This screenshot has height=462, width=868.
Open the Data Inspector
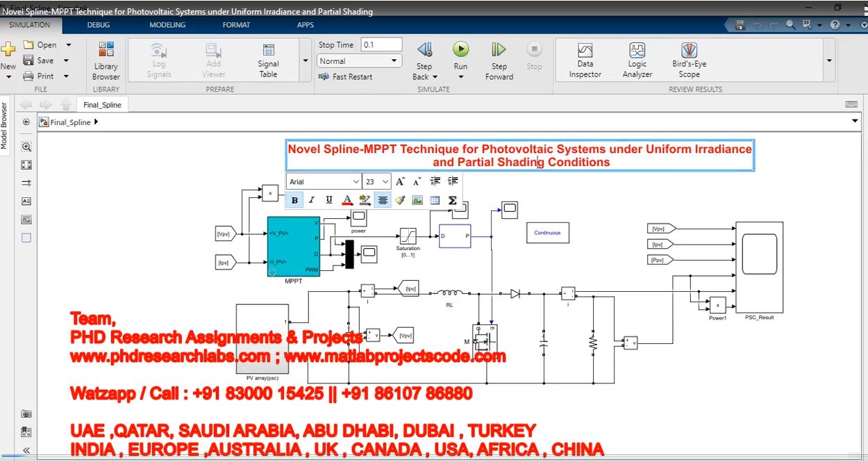(x=585, y=61)
